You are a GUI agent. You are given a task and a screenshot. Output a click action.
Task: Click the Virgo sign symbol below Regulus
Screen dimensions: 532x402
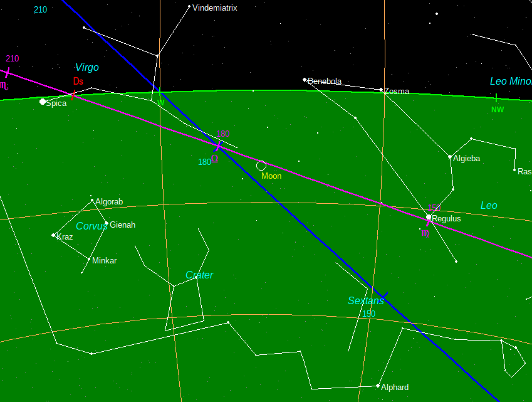[x=425, y=233]
